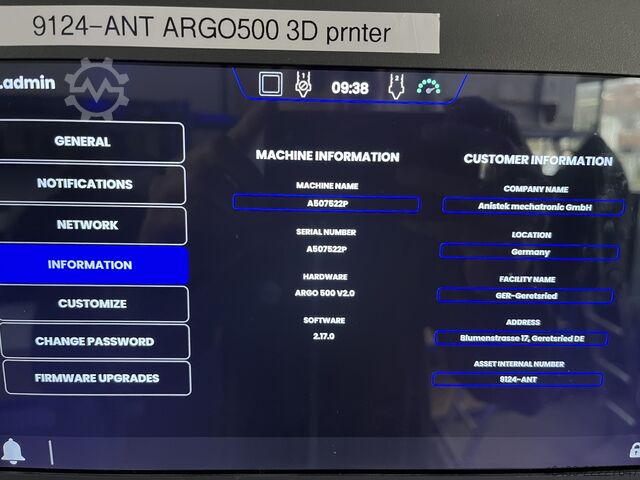640x480 pixels.
Task: Switch to the Network tab
Action: (93, 225)
